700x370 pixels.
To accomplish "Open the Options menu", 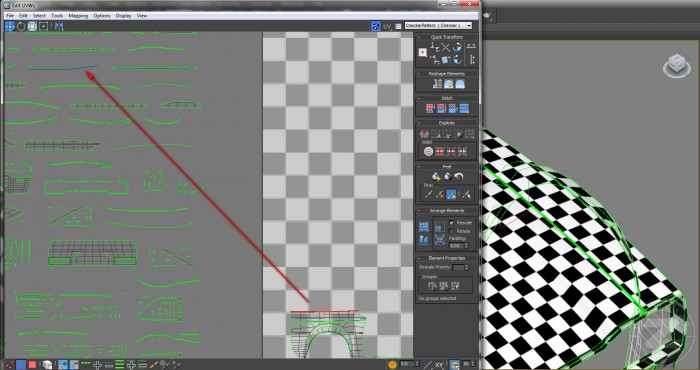I will pos(102,16).
